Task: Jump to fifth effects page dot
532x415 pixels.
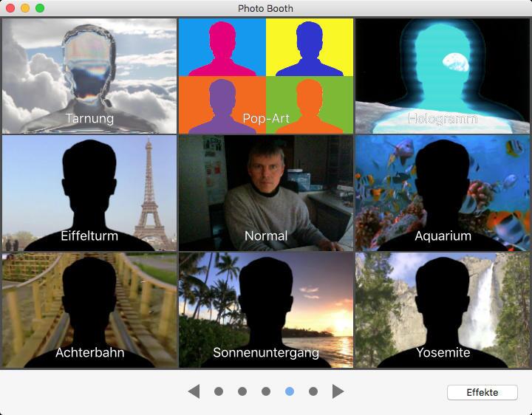Action: click(313, 391)
